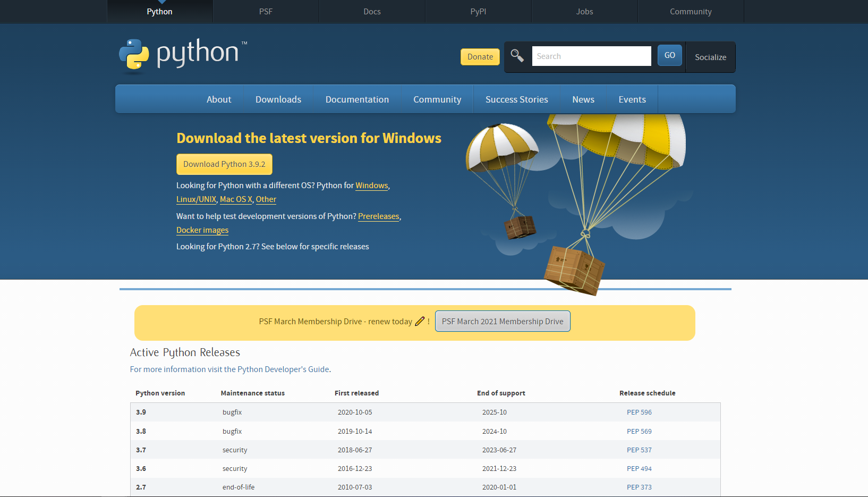Click the 3.6 version cell

[x=141, y=469]
